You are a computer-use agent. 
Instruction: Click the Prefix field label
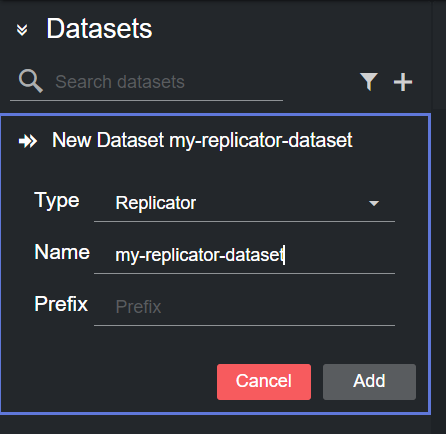tap(61, 304)
